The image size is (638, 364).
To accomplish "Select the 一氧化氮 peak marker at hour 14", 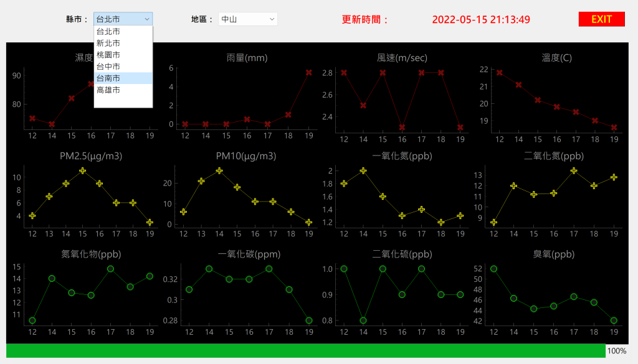I will (x=363, y=170).
